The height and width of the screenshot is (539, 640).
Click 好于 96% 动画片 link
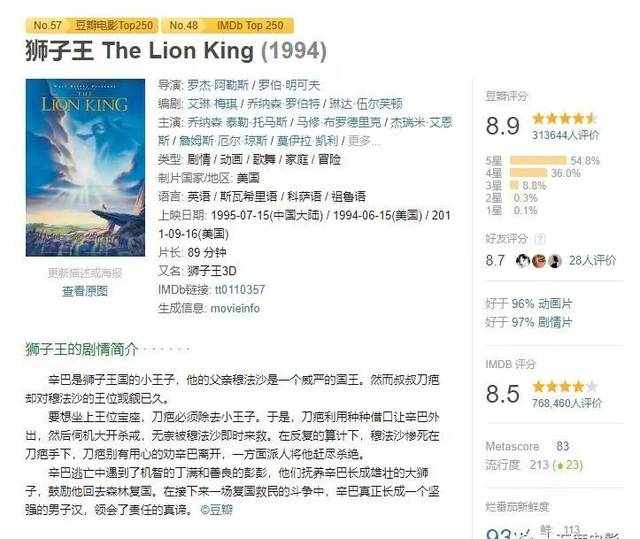pyautogui.click(x=529, y=304)
